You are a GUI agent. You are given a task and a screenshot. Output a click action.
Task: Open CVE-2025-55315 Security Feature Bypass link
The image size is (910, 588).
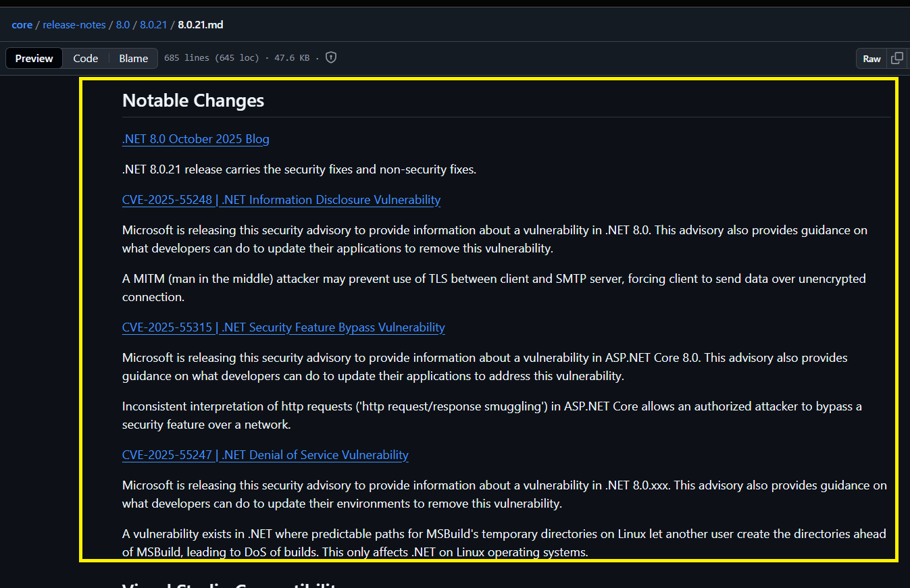[x=283, y=327]
